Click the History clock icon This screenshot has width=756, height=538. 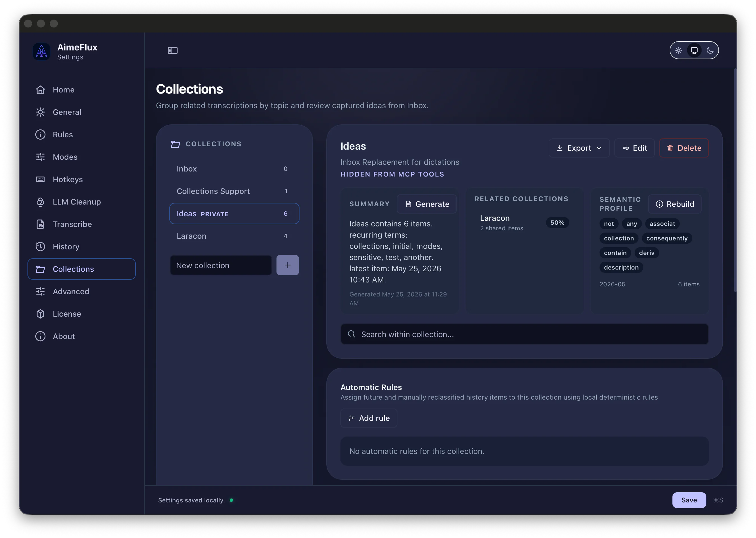coord(40,247)
